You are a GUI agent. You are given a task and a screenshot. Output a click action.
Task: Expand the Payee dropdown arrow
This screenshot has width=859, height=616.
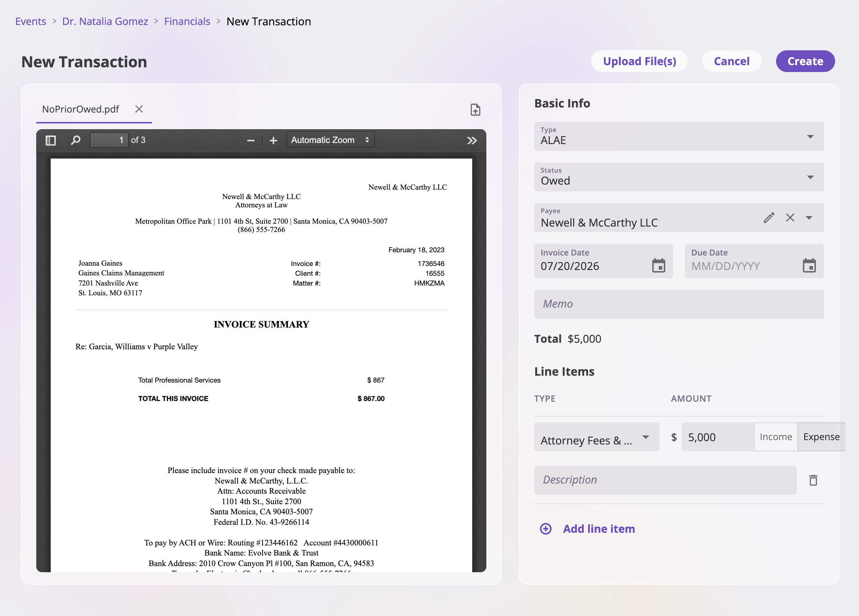809,218
